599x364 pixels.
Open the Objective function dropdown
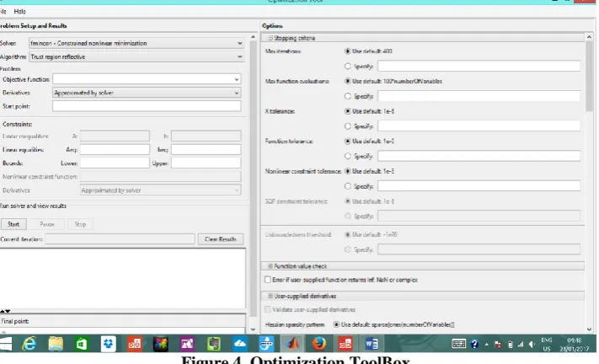[237, 79]
